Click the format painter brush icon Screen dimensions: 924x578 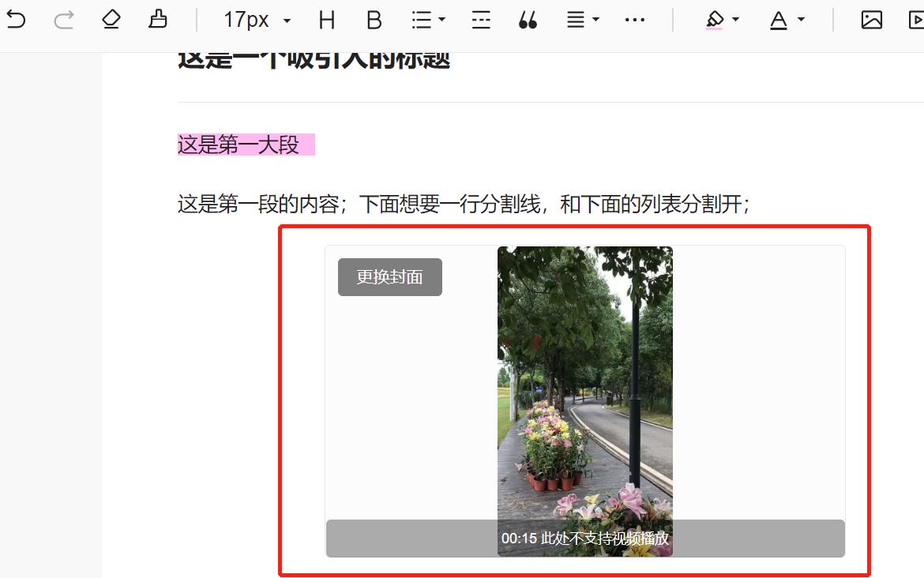click(x=158, y=20)
